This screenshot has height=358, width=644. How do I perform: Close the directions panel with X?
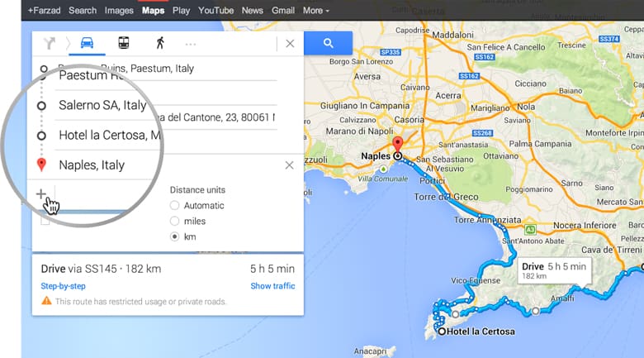(290, 44)
